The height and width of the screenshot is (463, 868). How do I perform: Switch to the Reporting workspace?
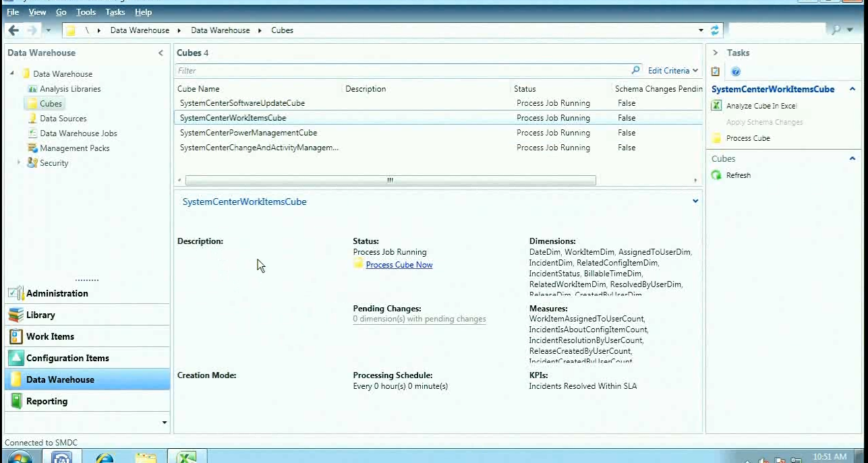[x=87, y=401]
